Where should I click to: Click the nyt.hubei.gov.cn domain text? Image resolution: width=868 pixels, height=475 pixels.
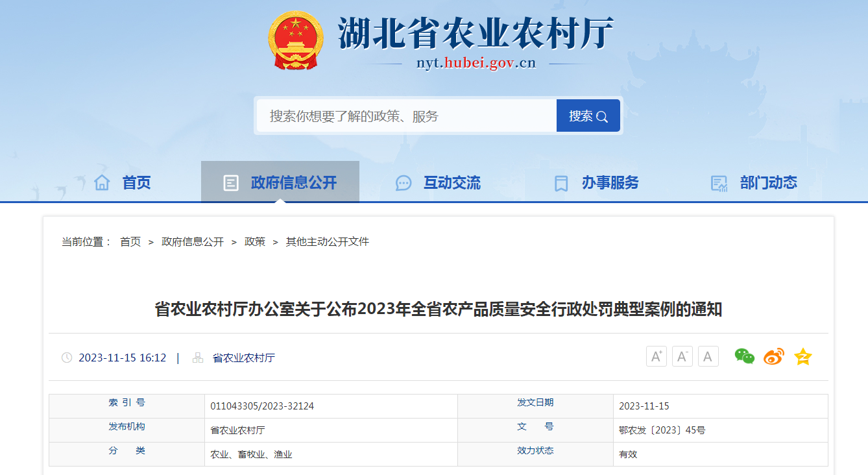tap(476, 63)
